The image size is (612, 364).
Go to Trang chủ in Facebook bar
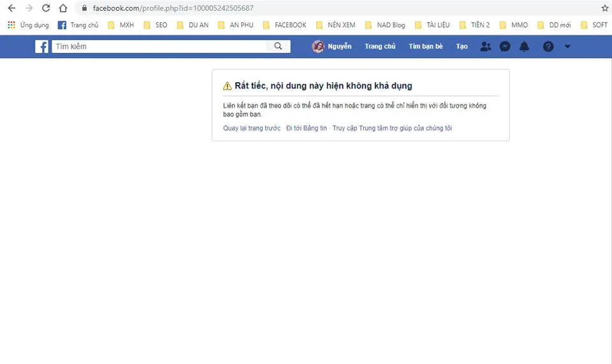pyautogui.click(x=380, y=46)
